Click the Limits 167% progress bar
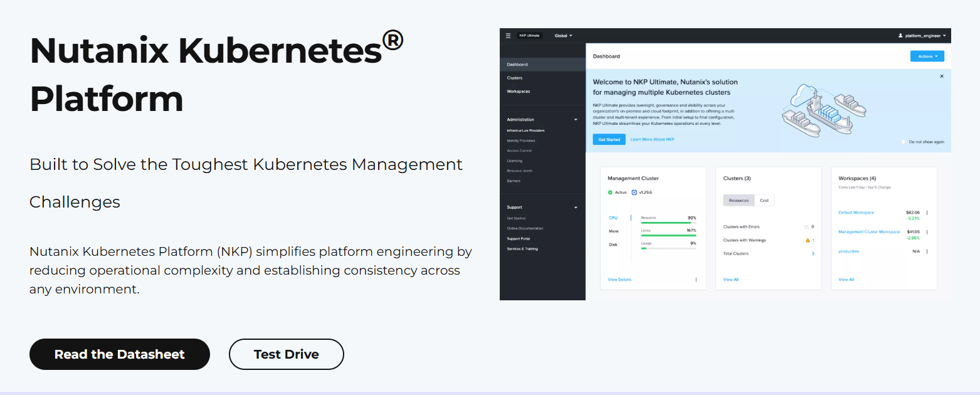The image size is (980, 395). (668, 235)
